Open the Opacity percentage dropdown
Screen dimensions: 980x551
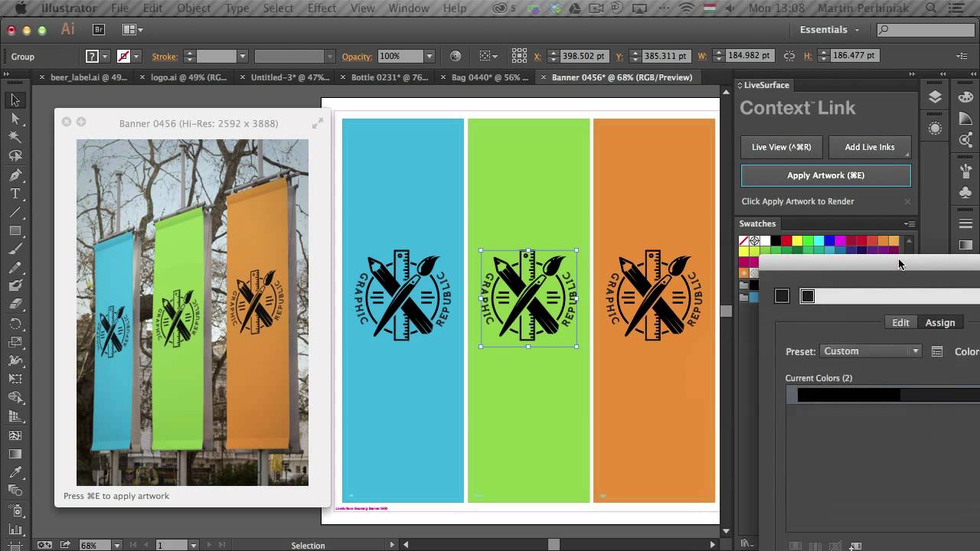pyautogui.click(x=429, y=57)
